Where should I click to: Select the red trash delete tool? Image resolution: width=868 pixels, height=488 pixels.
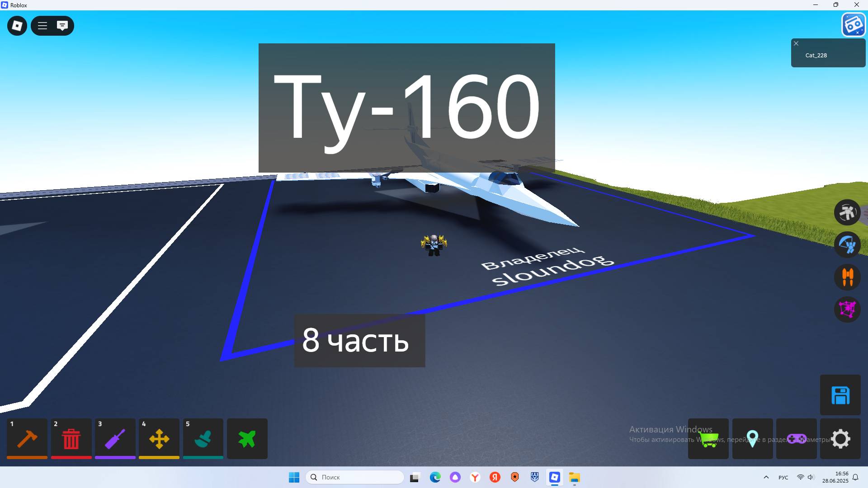(x=71, y=438)
